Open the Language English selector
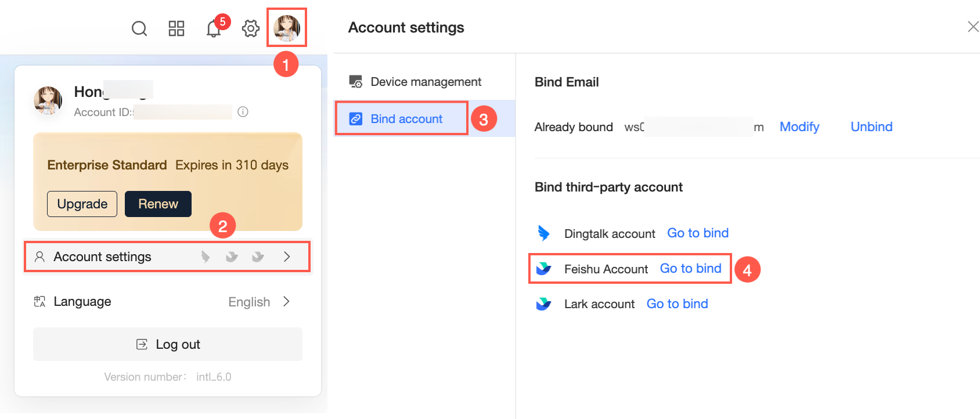 (249, 302)
